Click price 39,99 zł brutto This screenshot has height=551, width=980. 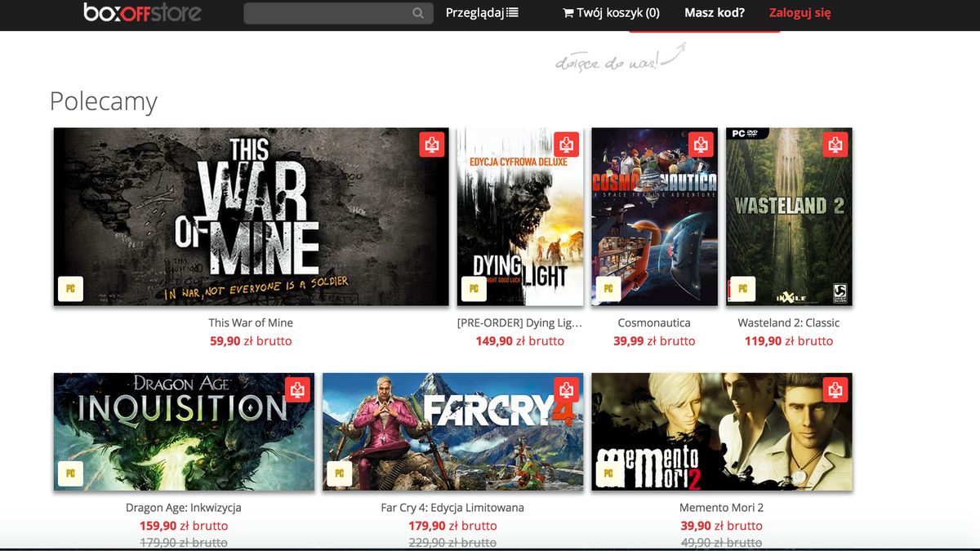click(x=654, y=341)
